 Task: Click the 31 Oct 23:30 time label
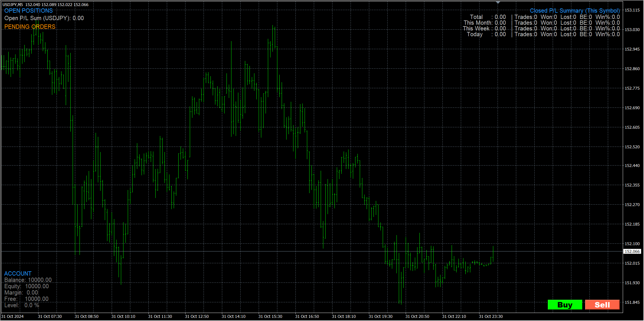[x=491, y=316]
